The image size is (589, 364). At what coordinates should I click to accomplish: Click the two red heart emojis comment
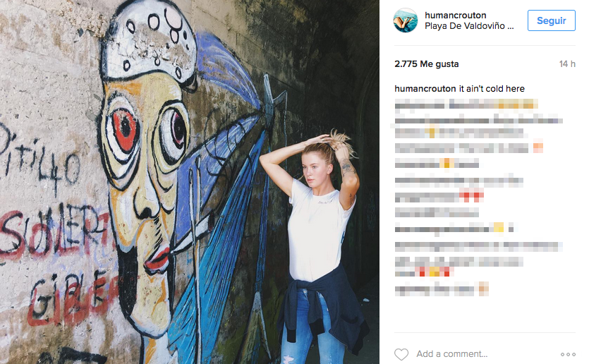coord(439,197)
